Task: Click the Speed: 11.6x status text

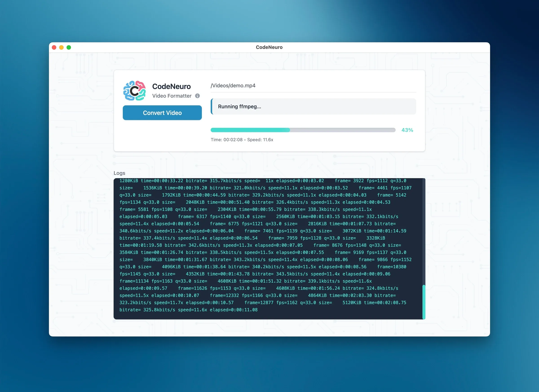Action: tap(261, 140)
